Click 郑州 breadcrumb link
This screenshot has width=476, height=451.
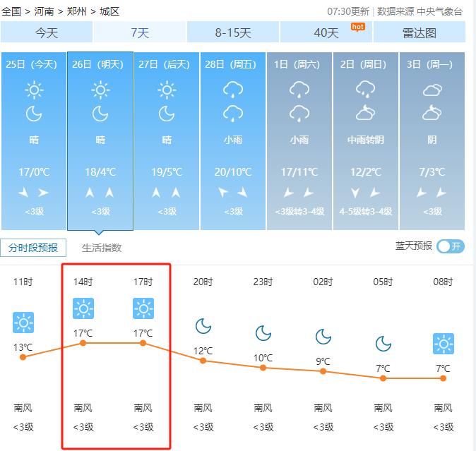pyautogui.click(x=78, y=11)
